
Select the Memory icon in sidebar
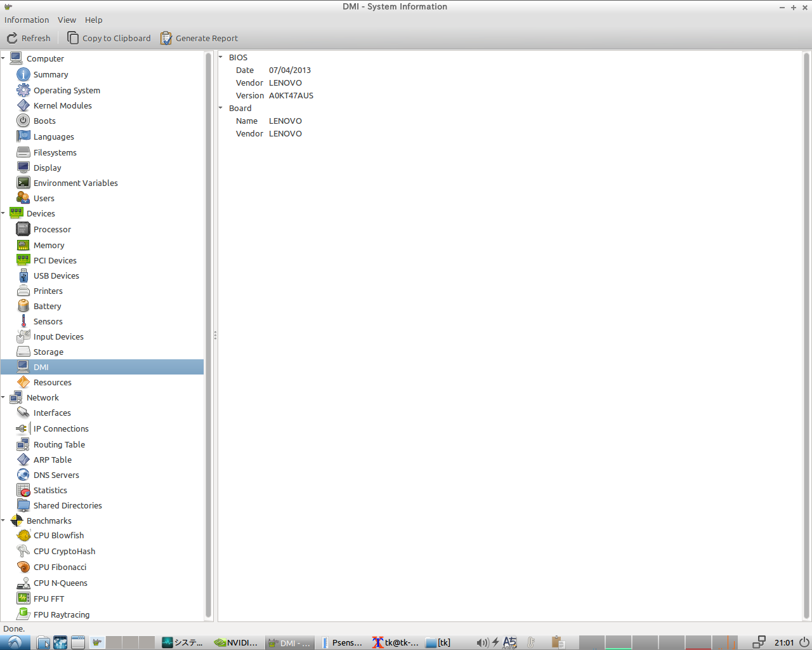point(23,245)
